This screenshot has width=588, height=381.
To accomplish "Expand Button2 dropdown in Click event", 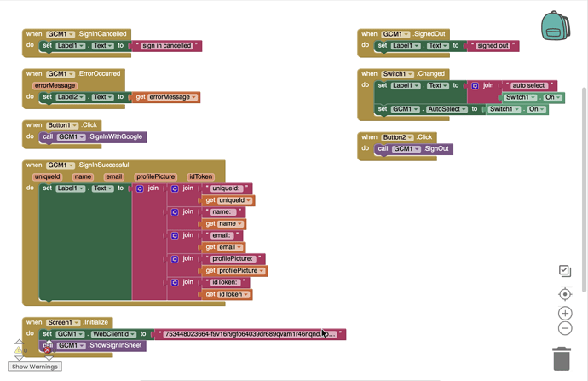I will coord(397,137).
